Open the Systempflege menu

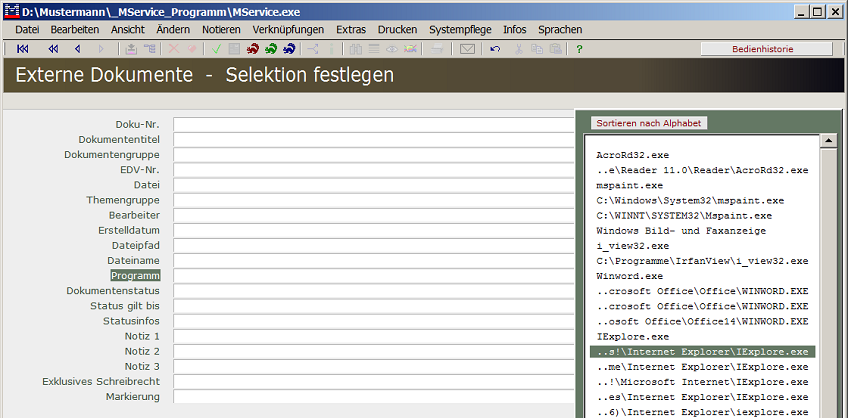pyautogui.click(x=460, y=30)
